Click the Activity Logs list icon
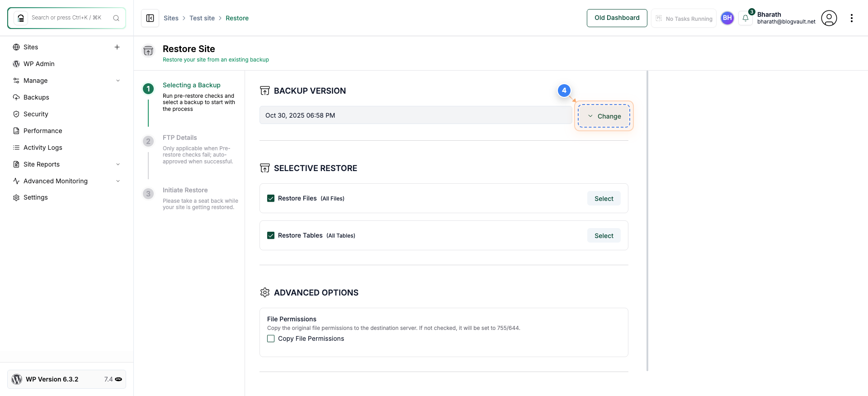Image resolution: width=868 pixels, height=396 pixels. point(16,148)
